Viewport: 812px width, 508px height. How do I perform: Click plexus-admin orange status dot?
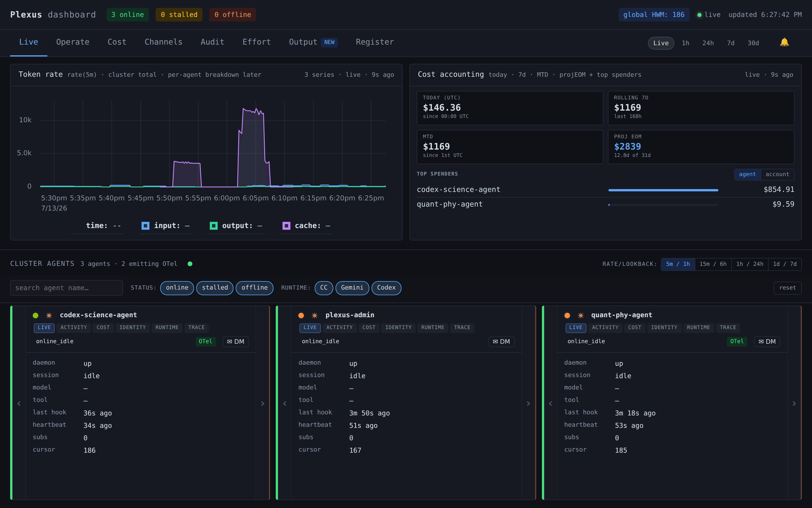tap(301, 315)
